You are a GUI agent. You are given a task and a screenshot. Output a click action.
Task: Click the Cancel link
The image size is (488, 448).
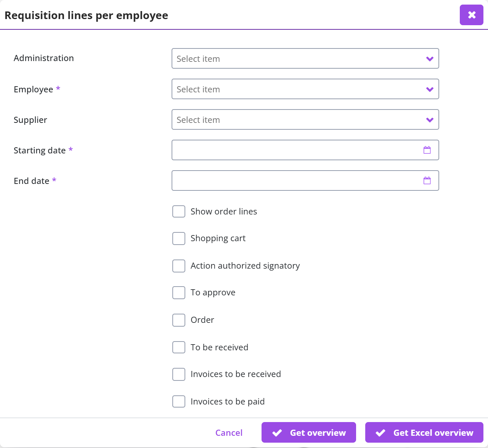point(229,433)
